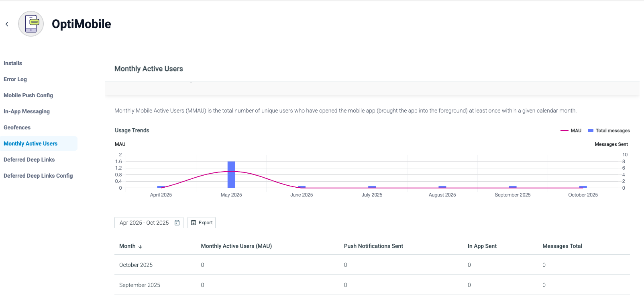Select Mobile Push Config menu item
The image size is (644, 297).
pyautogui.click(x=29, y=95)
